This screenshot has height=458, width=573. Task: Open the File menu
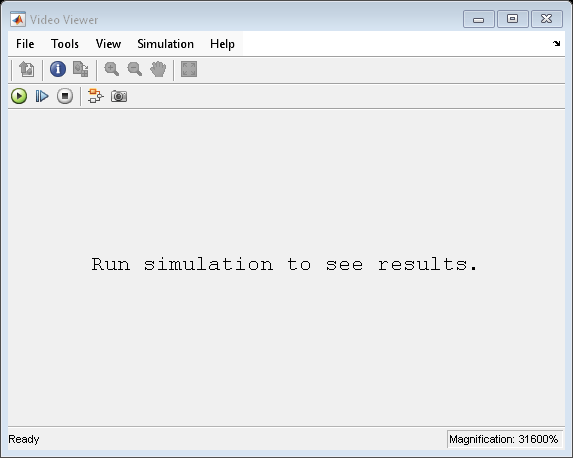[x=25, y=44]
